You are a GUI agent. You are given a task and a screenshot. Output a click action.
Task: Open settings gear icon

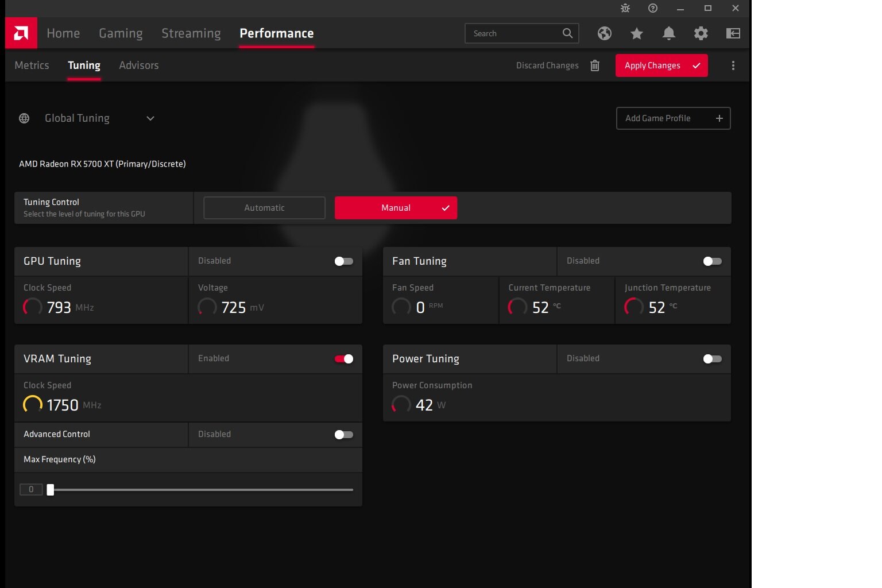click(701, 33)
